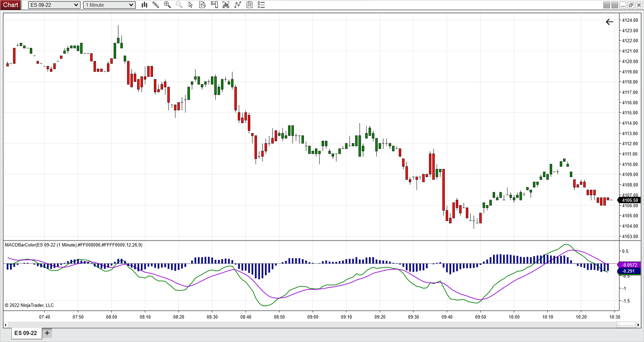Image resolution: width=644 pixels, height=342 pixels.
Task: Select the ES 09-22 bottom tab
Action: pyautogui.click(x=26, y=333)
